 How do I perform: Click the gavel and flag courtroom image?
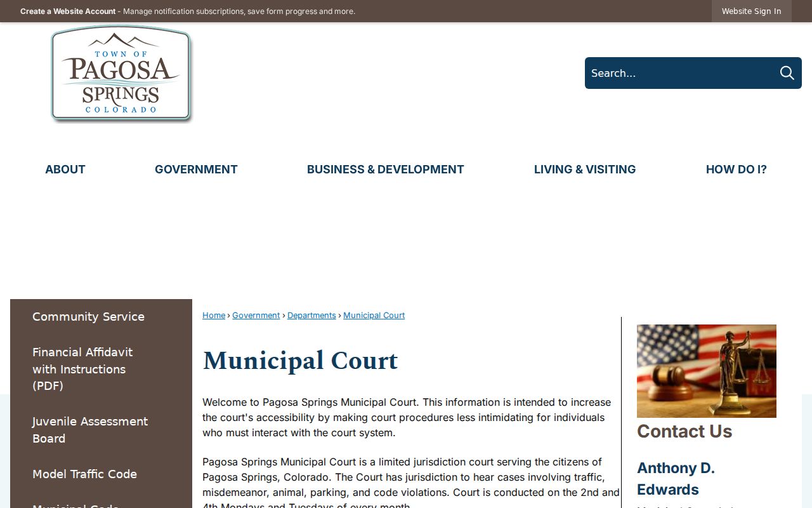707,371
